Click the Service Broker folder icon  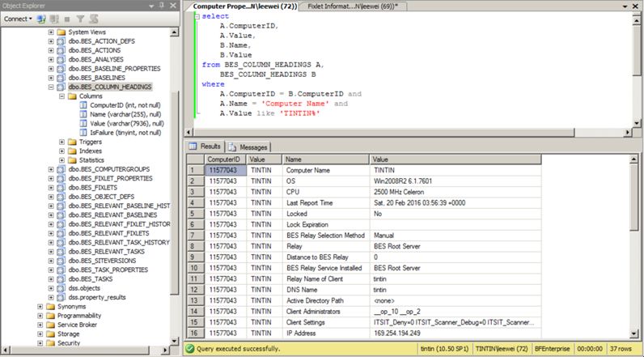point(50,325)
